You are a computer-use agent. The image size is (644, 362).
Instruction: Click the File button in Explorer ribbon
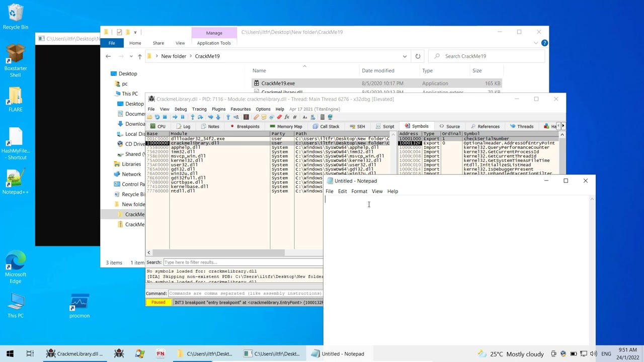pyautogui.click(x=112, y=43)
